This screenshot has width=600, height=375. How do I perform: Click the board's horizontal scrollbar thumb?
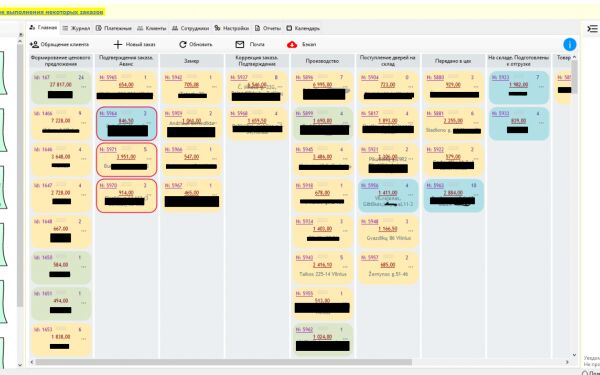point(224,362)
